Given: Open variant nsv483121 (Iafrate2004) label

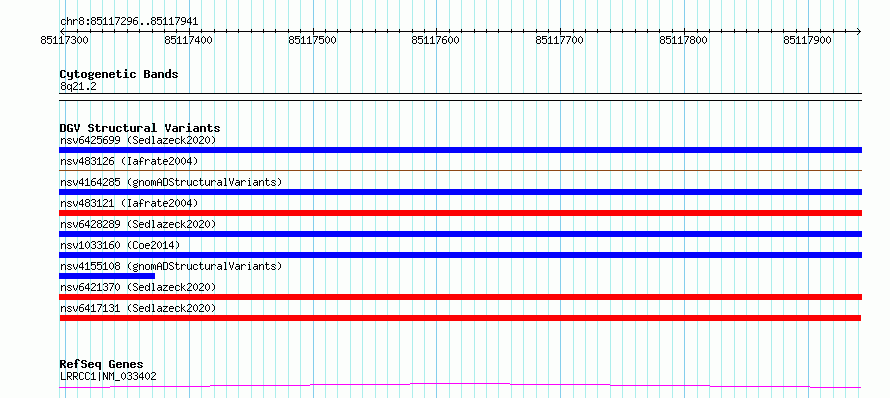Looking at the screenshot, I should click(x=129, y=203).
